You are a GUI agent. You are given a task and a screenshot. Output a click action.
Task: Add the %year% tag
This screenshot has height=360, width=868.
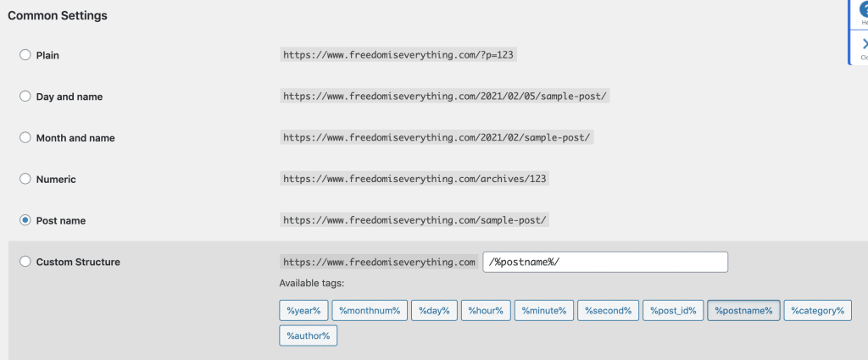303,310
